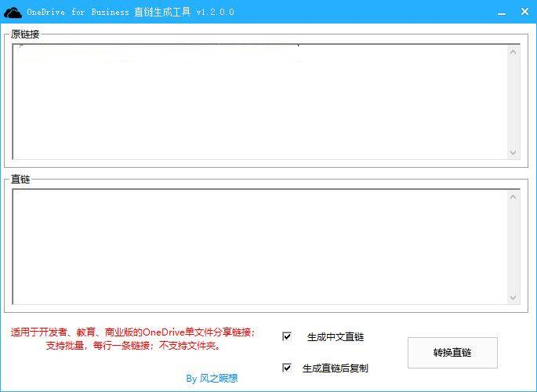This screenshot has height=392, width=537.
Task: Click the 直链 group label
Action: (x=20, y=179)
